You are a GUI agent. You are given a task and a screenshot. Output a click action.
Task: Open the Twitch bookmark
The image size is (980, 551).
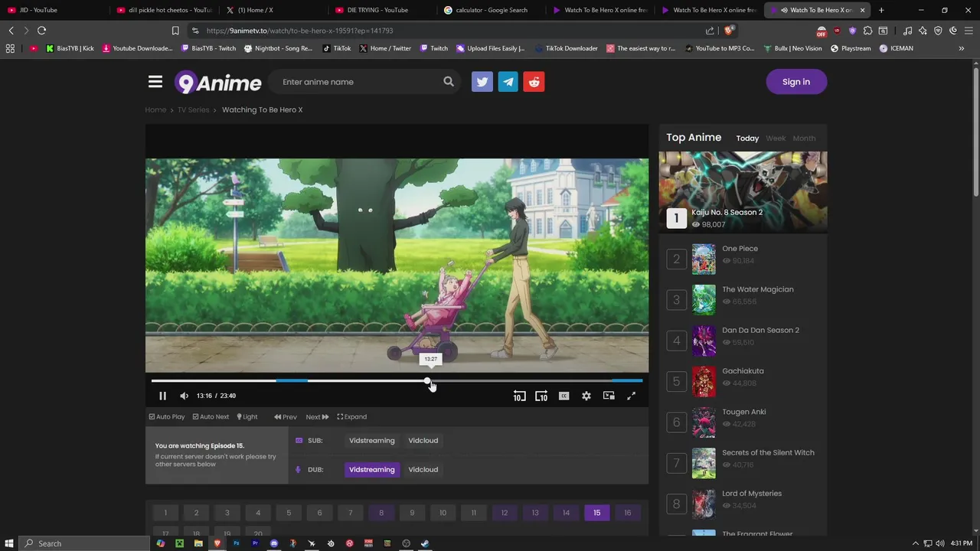click(x=433, y=48)
